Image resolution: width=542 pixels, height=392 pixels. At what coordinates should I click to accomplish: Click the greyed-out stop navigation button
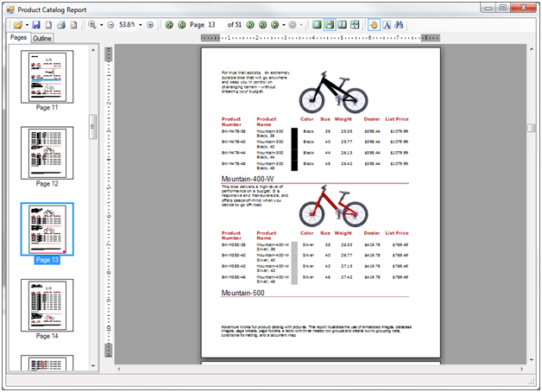[293, 25]
